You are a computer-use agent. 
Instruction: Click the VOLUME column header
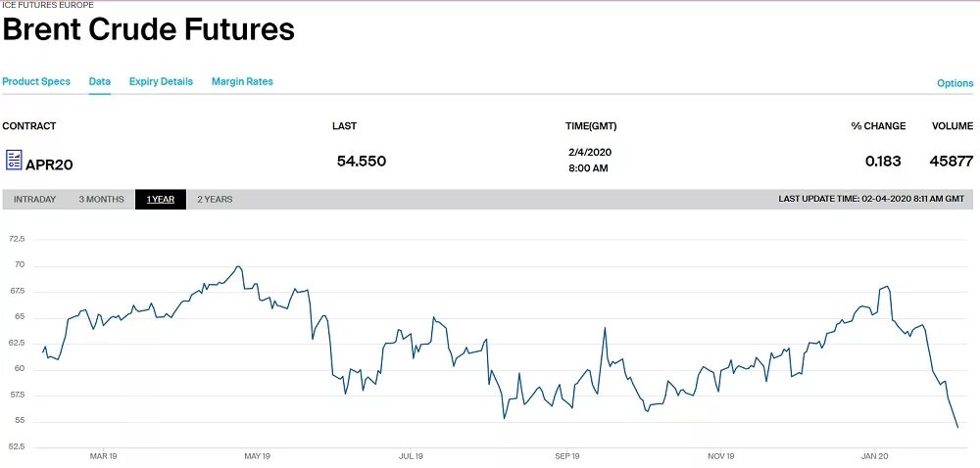[953, 126]
